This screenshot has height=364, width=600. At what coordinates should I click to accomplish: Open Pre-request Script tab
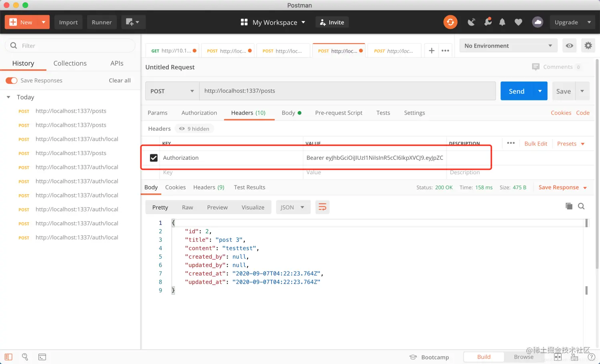[x=339, y=113]
